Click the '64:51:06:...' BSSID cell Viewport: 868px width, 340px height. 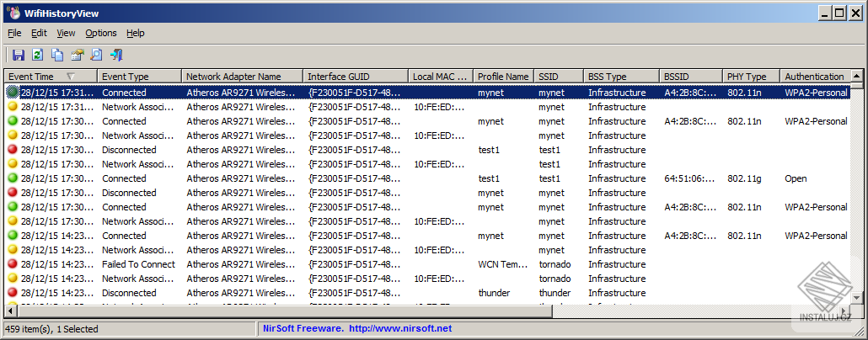(x=689, y=178)
